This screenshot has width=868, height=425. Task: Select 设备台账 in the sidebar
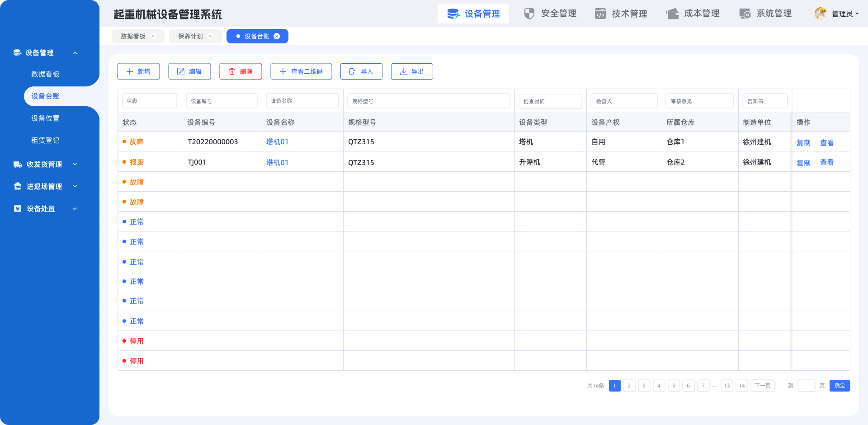45,96
